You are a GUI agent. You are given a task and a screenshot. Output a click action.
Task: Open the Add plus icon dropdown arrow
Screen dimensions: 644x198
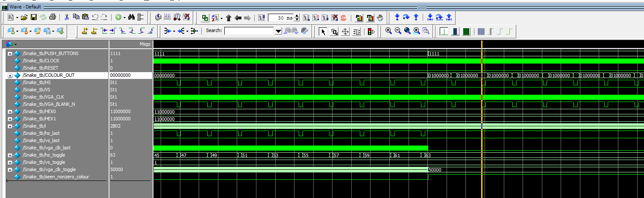point(124,18)
